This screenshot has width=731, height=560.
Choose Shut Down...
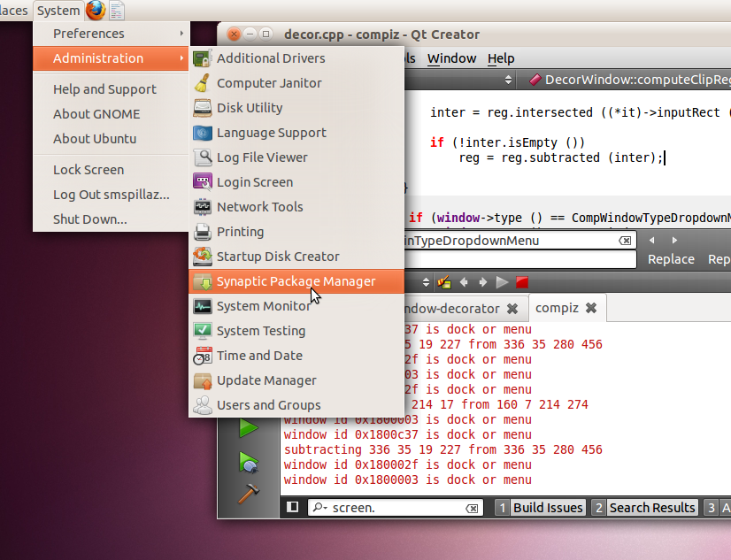coord(111,219)
